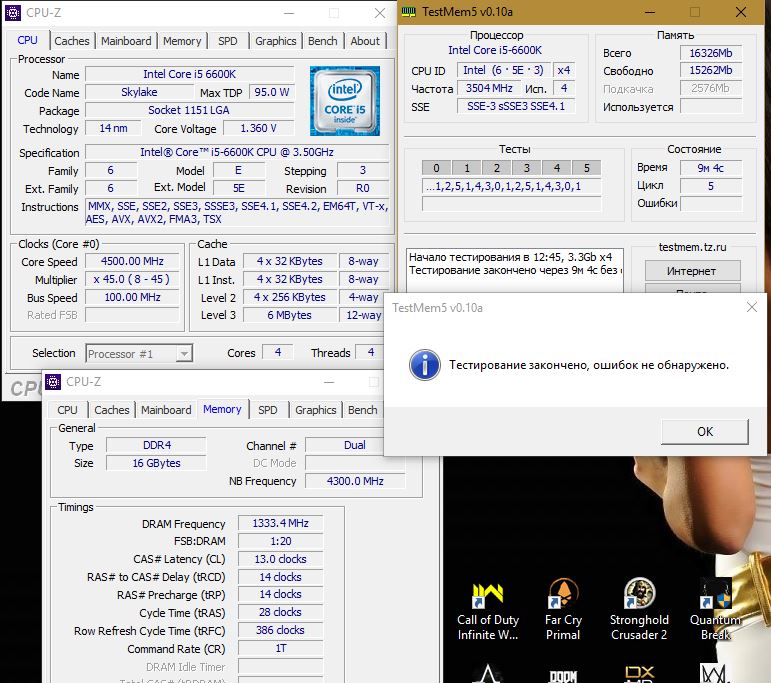Image resolution: width=771 pixels, height=683 pixels.
Task: Select CPU tab in lower CPU-Z window
Action: (x=67, y=410)
